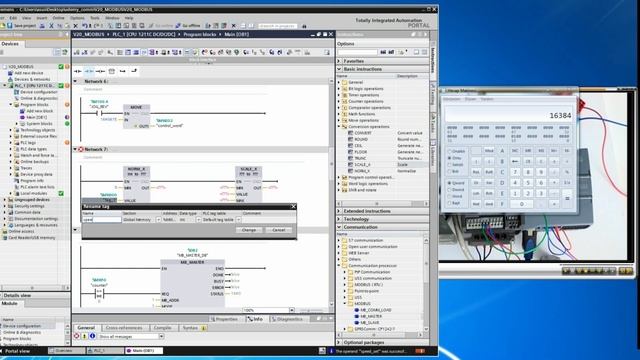This screenshot has width=640, height=360.
Task: Select the Dec radio button in Calculator
Action: (x=450, y=158)
